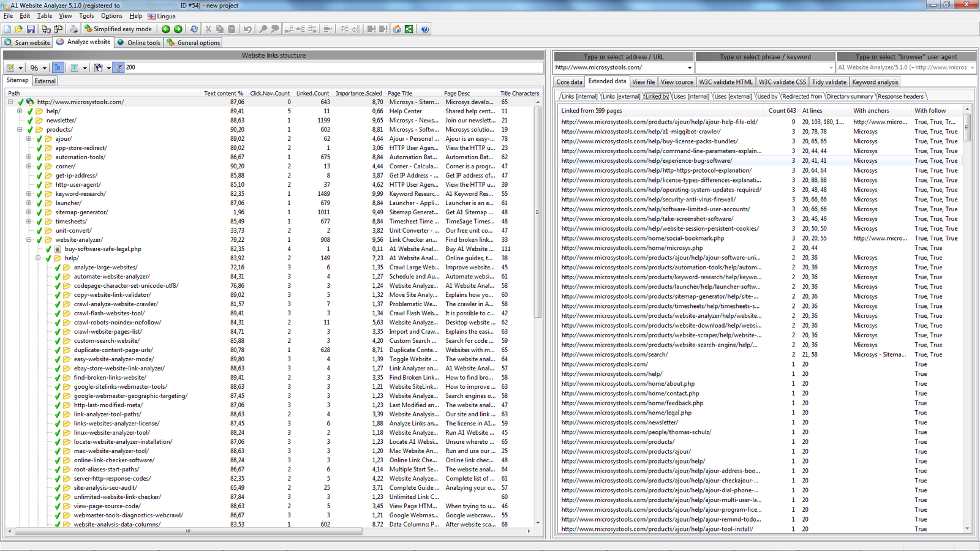This screenshot has height=551, width=980.
Task: Click the Cut scissors icon
Action: [x=208, y=29]
